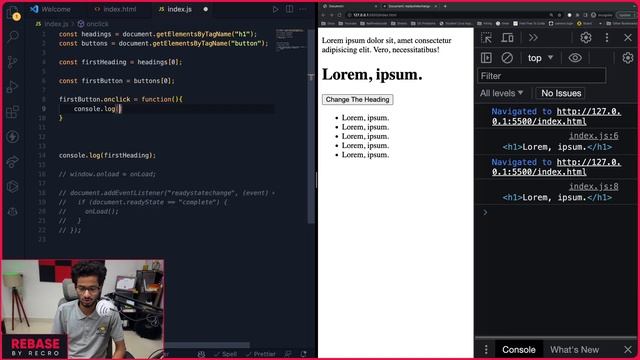Open editor more actions ellipsis
The image size is (640, 360).
(x=302, y=9)
